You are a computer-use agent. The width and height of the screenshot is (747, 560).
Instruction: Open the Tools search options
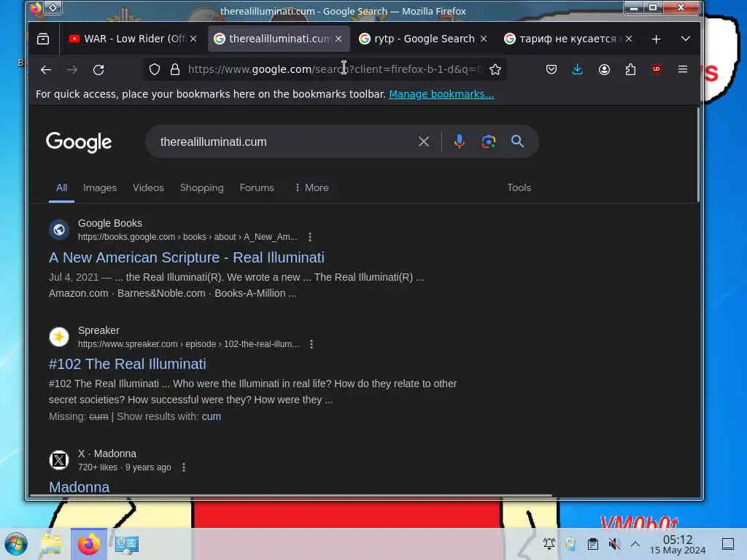click(519, 187)
